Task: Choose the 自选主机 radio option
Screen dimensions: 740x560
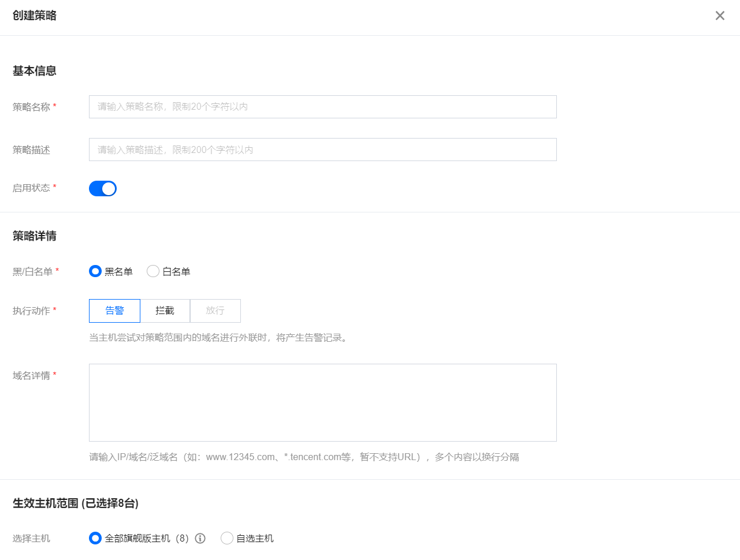Action: (x=227, y=538)
